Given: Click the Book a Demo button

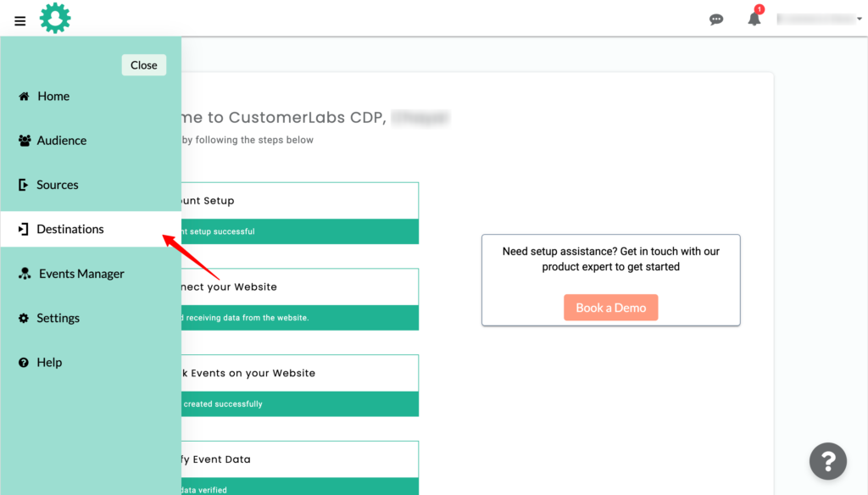Looking at the screenshot, I should pyautogui.click(x=610, y=308).
